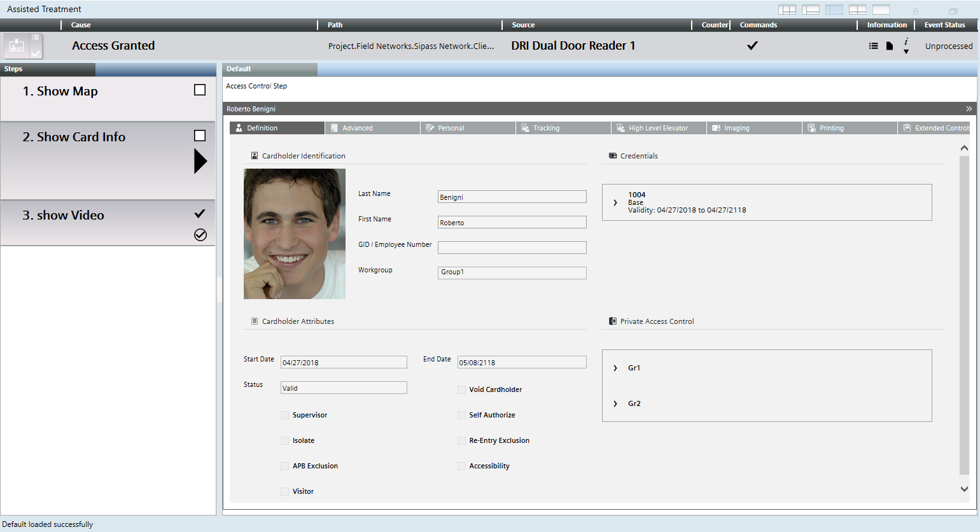Screen dimensions: 980x532
Task: Open the information dropdown arrow
Action: 906,52
